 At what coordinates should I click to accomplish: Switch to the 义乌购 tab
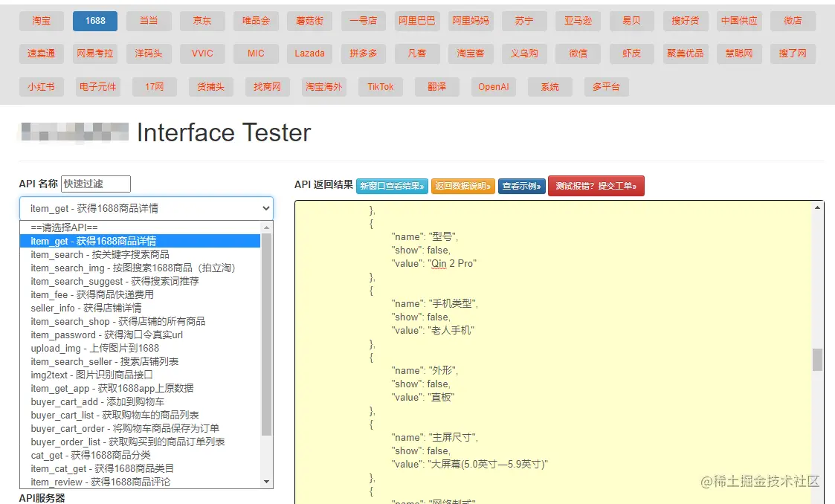[x=524, y=54]
